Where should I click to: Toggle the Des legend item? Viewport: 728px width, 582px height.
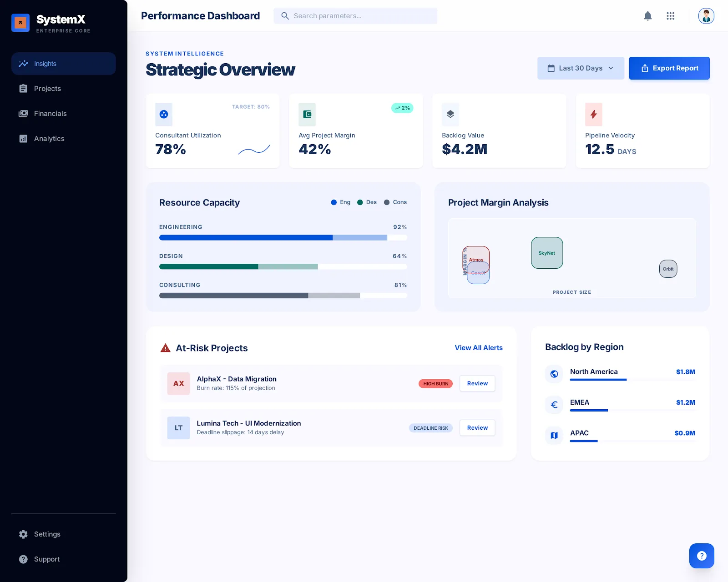(367, 202)
